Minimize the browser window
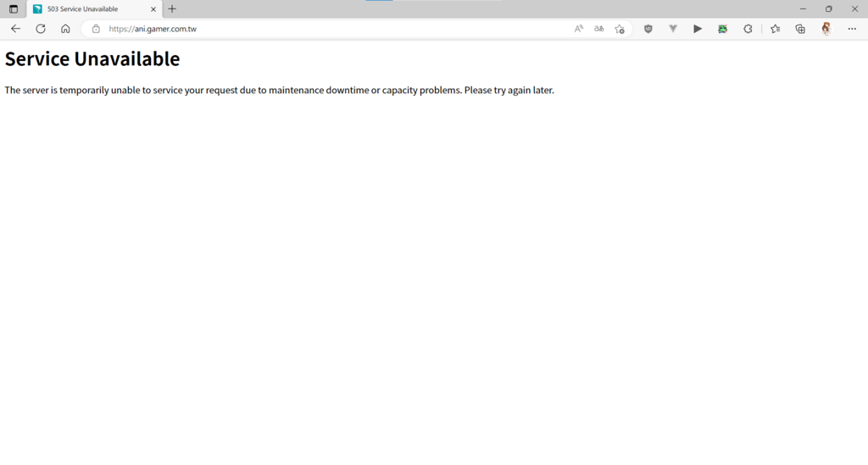 click(x=804, y=8)
